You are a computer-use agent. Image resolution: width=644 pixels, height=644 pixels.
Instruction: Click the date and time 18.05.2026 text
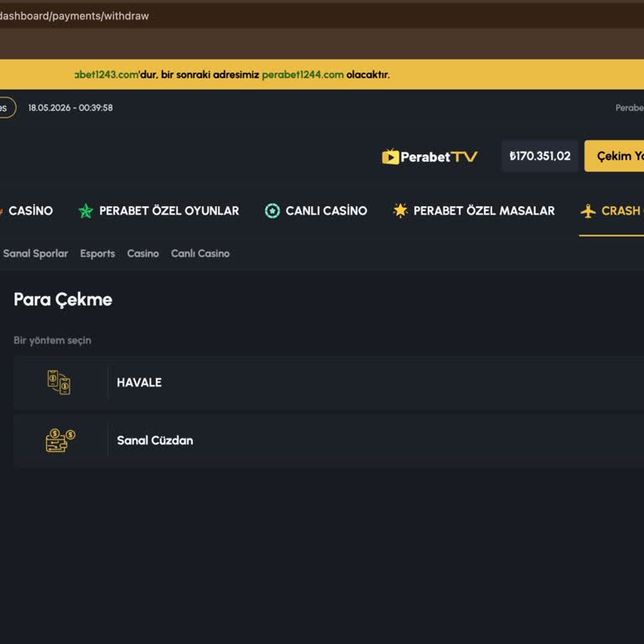[x=70, y=107]
